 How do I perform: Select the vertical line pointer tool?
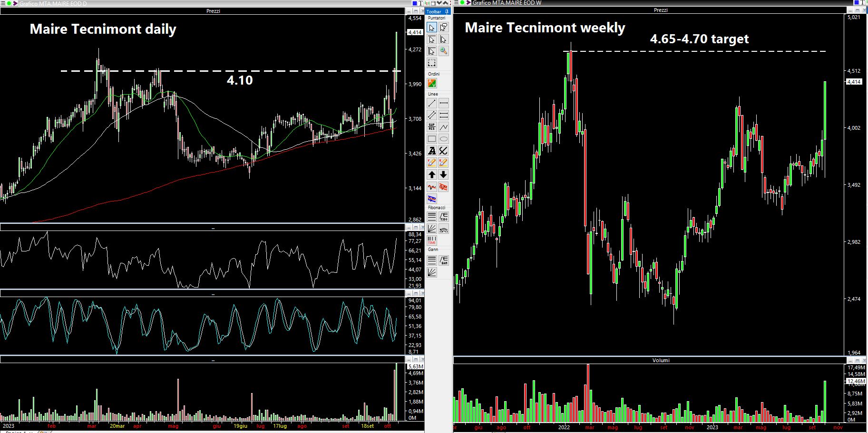pos(444,39)
